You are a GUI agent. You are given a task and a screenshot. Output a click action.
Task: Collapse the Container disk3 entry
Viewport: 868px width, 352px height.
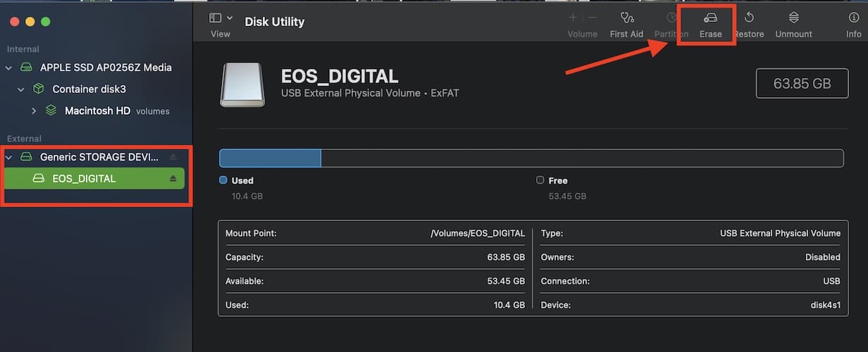(21, 89)
